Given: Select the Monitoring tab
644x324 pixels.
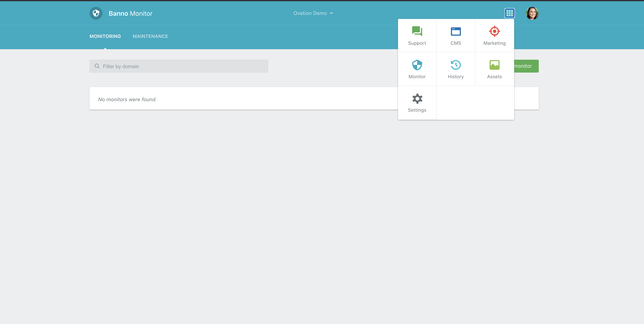Looking at the screenshot, I should 105,36.
